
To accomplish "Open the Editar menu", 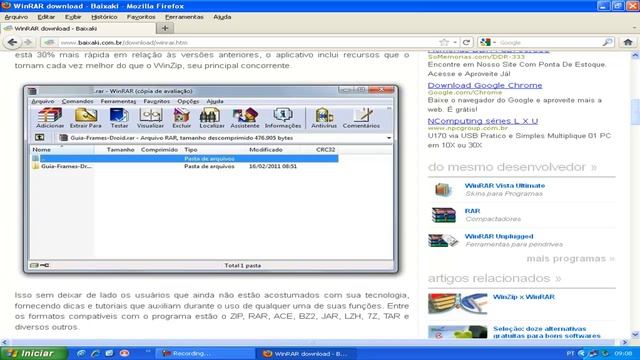I will (x=46, y=17).
